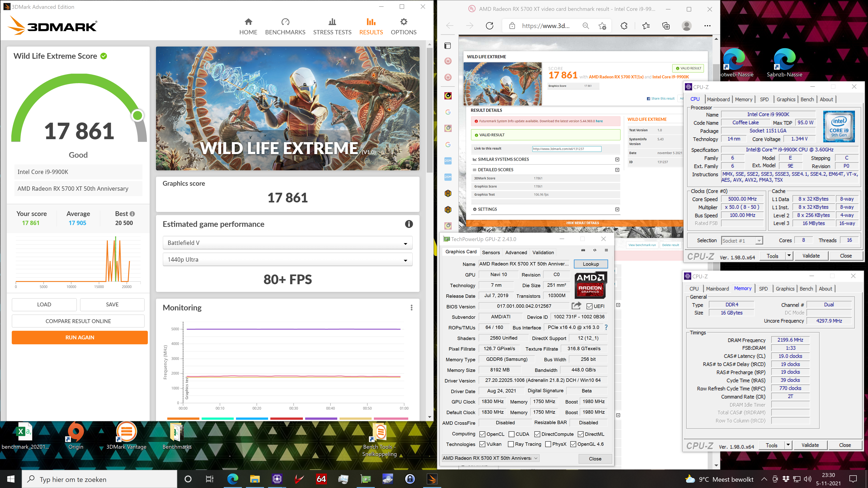Image resolution: width=868 pixels, height=488 pixels.
Task: Click GPU-Z refresh icon
Action: 595,250
